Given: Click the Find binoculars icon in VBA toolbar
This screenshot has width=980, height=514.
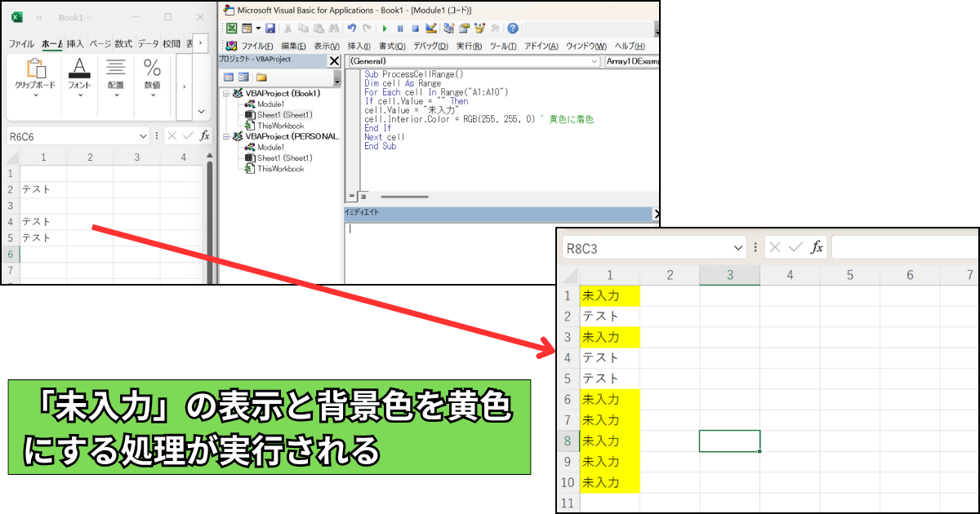Looking at the screenshot, I should 334,28.
